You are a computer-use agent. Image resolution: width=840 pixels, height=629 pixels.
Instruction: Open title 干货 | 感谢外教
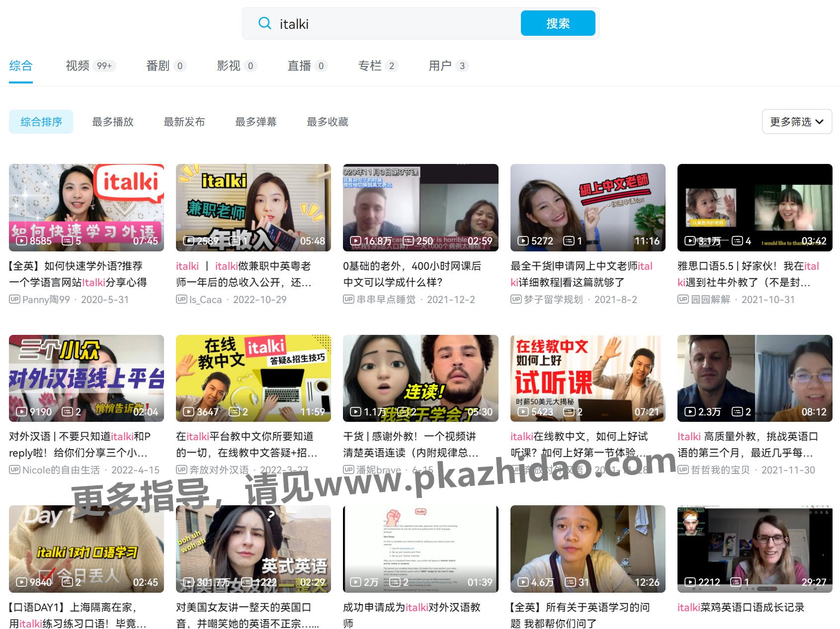coord(411,445)
